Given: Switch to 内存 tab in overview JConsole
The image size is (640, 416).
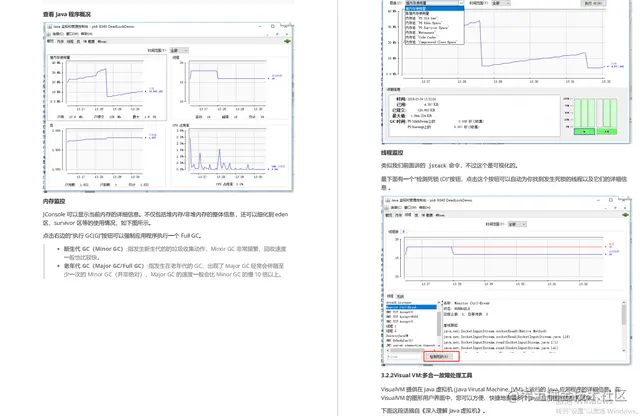Looking at the screenshot, I should [60, 42].
